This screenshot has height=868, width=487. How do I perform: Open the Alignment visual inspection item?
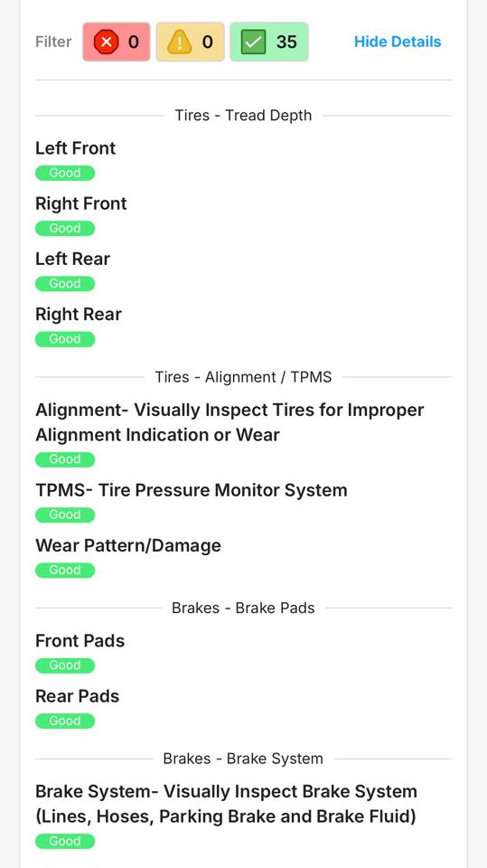click(x=229, y=422)
